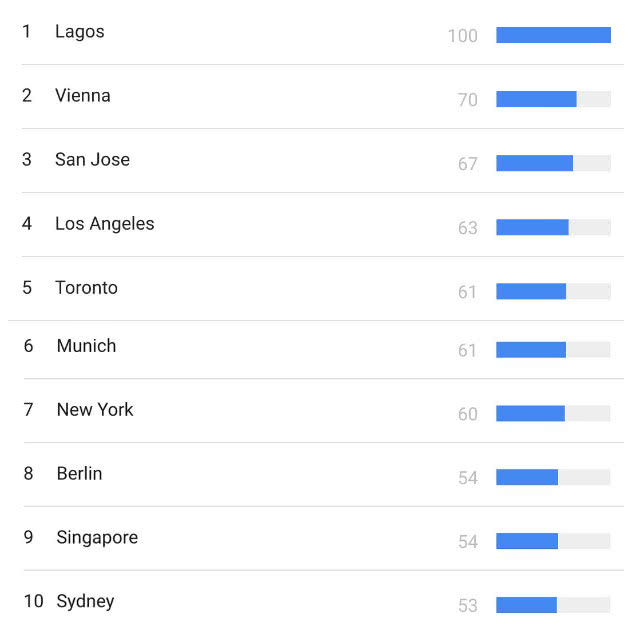Click the Los Angeles 63 bar
630x628 pixels.
click(x=532, y=227)
